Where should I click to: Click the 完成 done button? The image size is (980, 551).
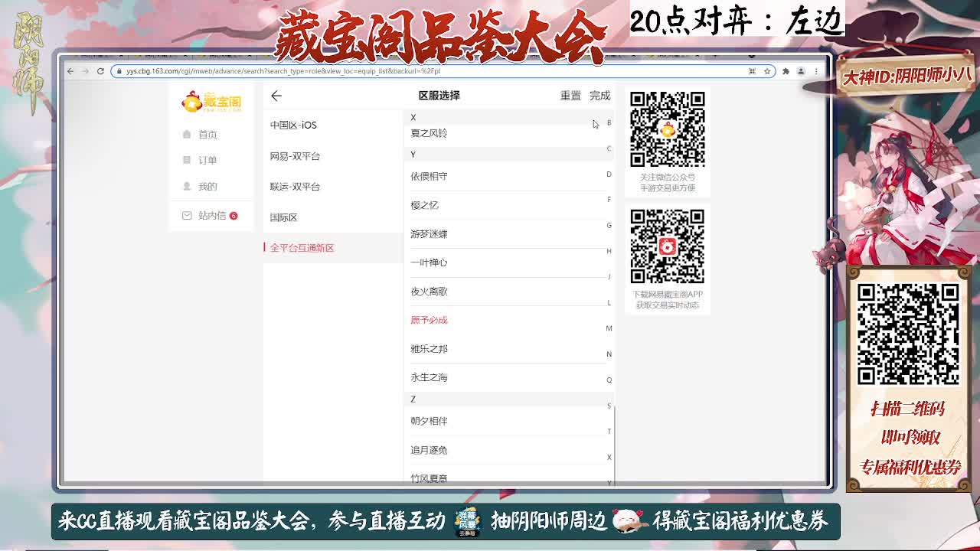[600, 96]
